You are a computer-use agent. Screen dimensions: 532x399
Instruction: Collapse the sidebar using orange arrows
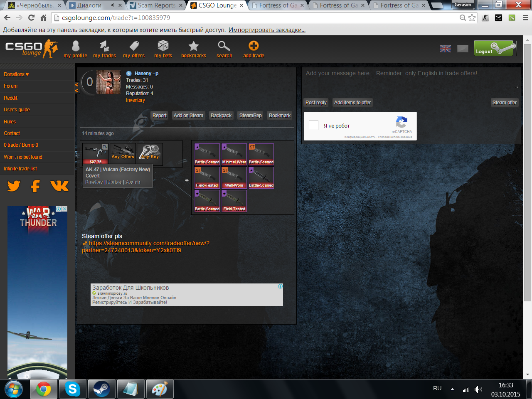point(76,87)
